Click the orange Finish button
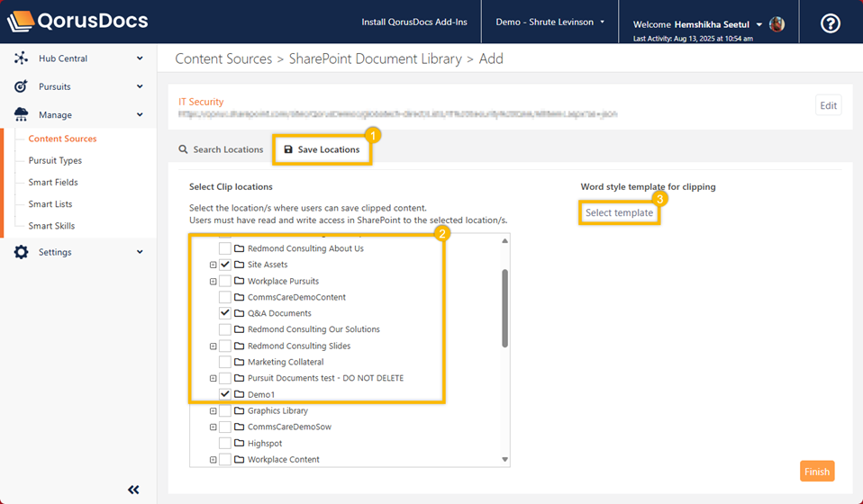The width and height of the screenshot is (863, 504). pos(816,472)
